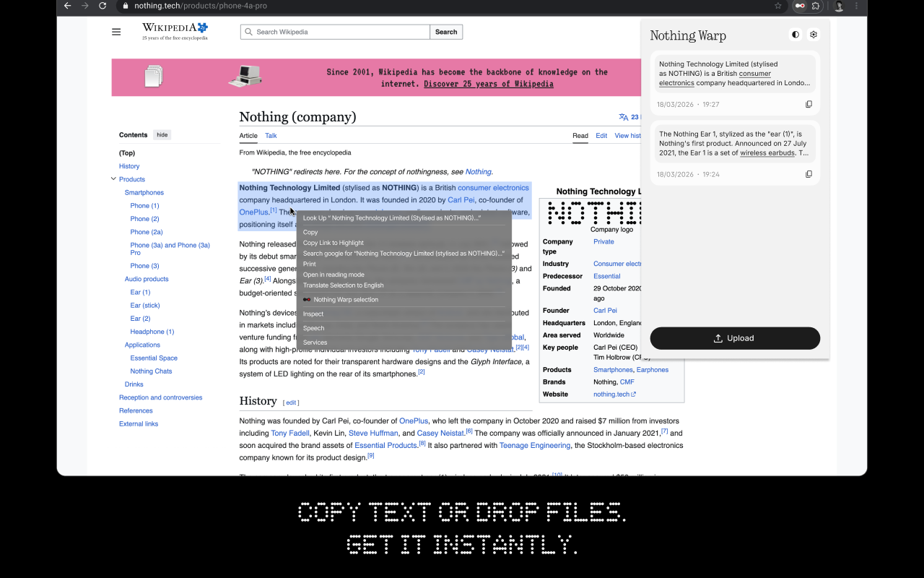Viewport: 924px width, 578px height.
Task: Copy the 19:27 clipboard entry
Action: click(808, 105)
